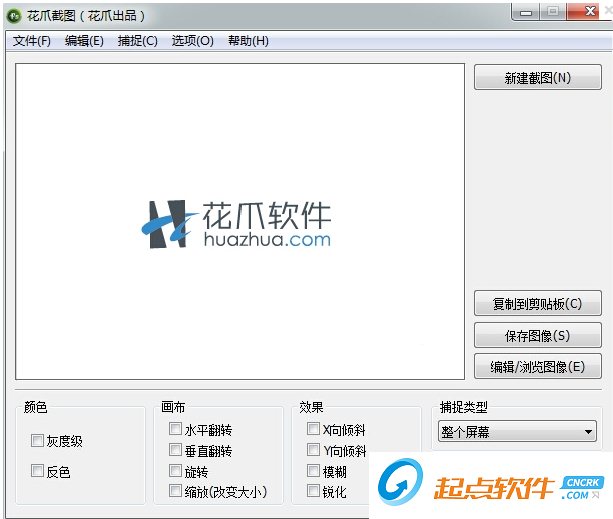Click the 花爪截图 app icon in title bar
This screenshot has height=519, width=613.
(14, 16)
